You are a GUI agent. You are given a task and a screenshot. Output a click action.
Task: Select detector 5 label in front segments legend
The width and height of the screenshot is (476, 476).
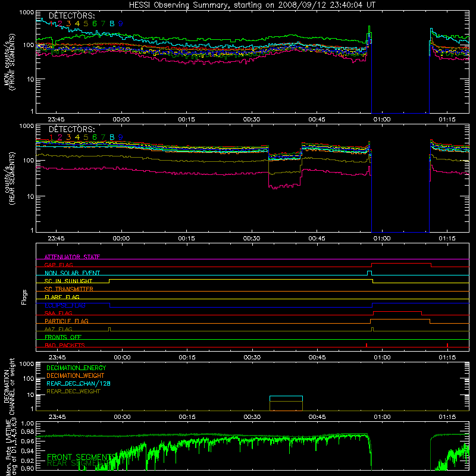(x=86, y=24)
